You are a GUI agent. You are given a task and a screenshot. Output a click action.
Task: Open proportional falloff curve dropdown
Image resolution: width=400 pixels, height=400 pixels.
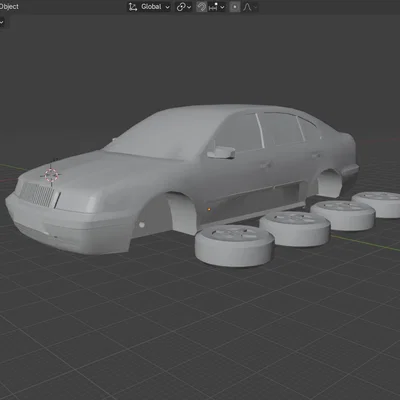tap(250, 7)
